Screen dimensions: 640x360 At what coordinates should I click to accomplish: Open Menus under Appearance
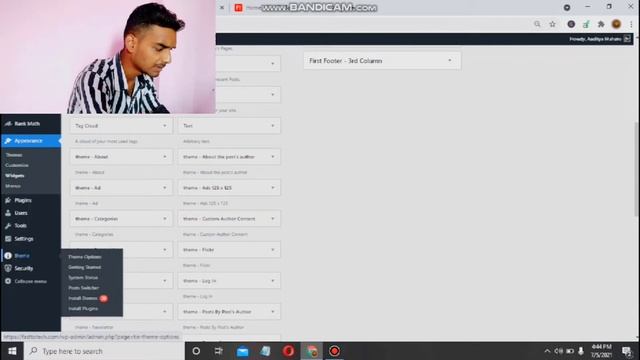tap(13, 186)
